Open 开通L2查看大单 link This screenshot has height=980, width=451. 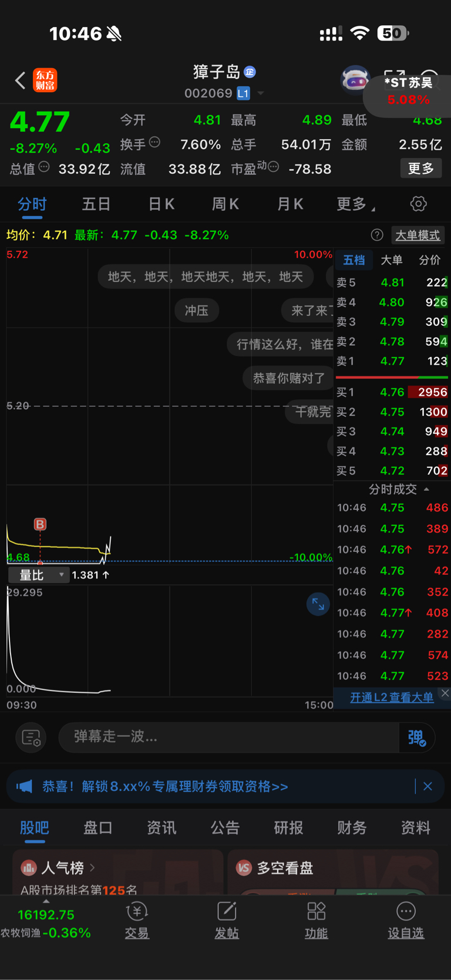coord(392,697)
